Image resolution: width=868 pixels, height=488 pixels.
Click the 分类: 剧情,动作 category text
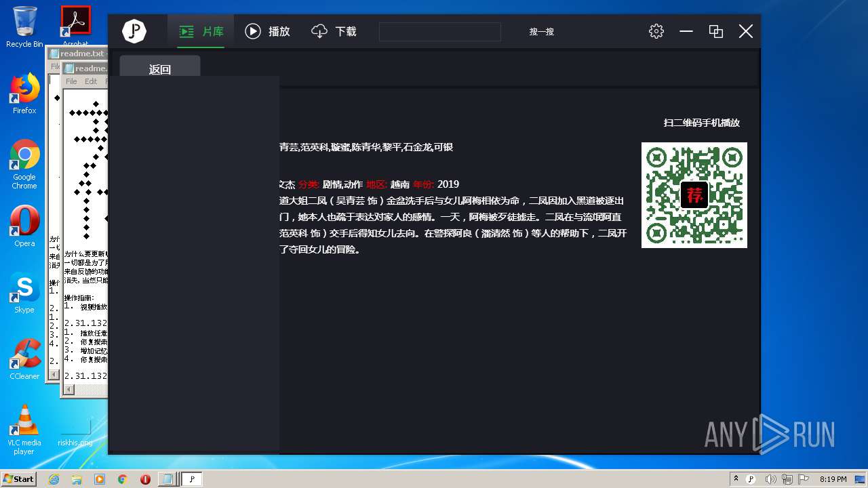[330, 184]
